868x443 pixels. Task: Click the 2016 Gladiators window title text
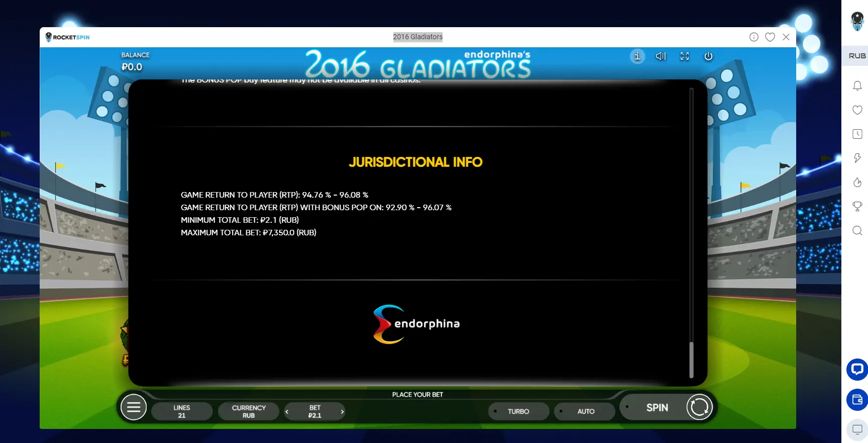(x=418, y=37)
